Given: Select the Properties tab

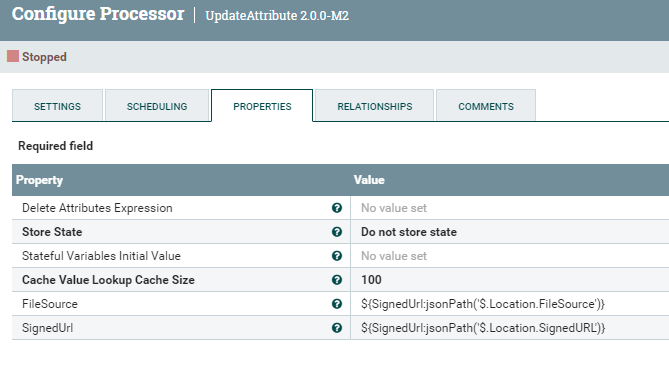Looking at the screenshot, I should (262, 106).
